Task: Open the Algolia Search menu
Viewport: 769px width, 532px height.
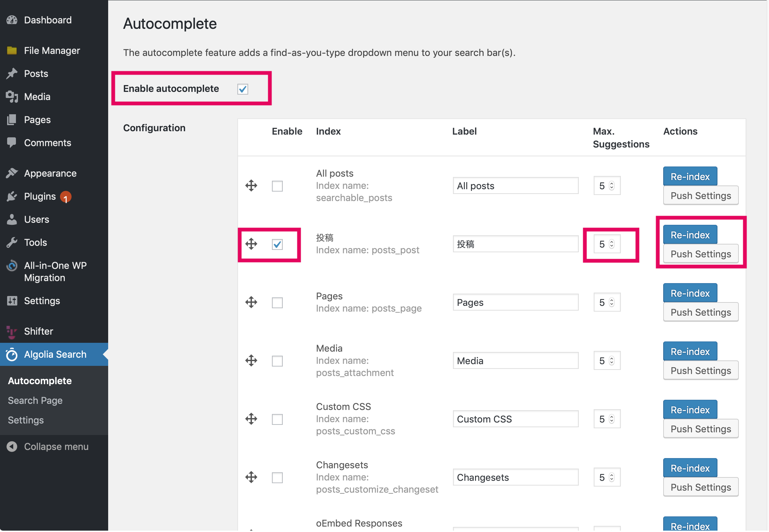Action: point(54,354)
